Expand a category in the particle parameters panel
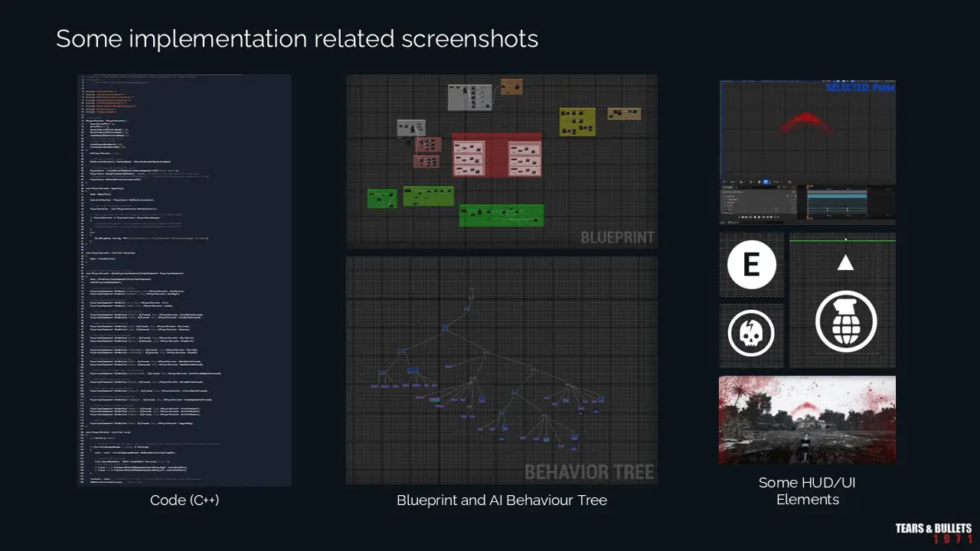This screenshot has height=551, width=980. [724, 196]
